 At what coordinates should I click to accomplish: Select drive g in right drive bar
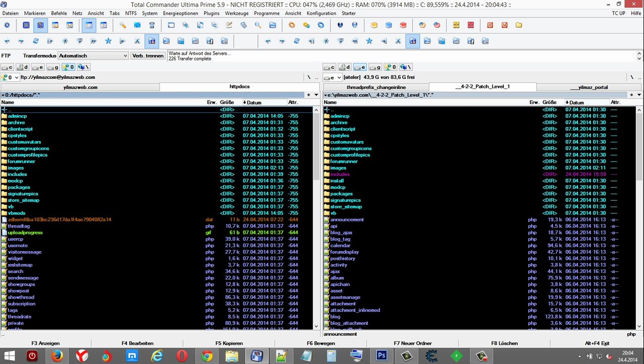point(375,67)
